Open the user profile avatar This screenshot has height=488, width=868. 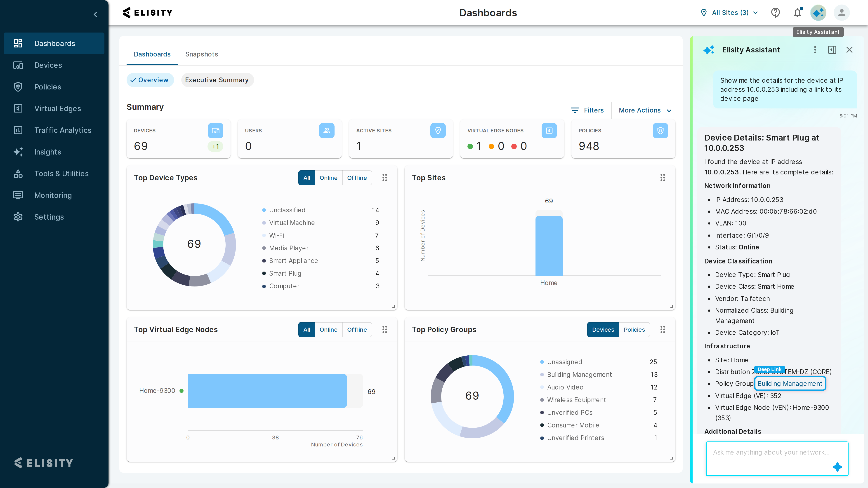(841, 13)
